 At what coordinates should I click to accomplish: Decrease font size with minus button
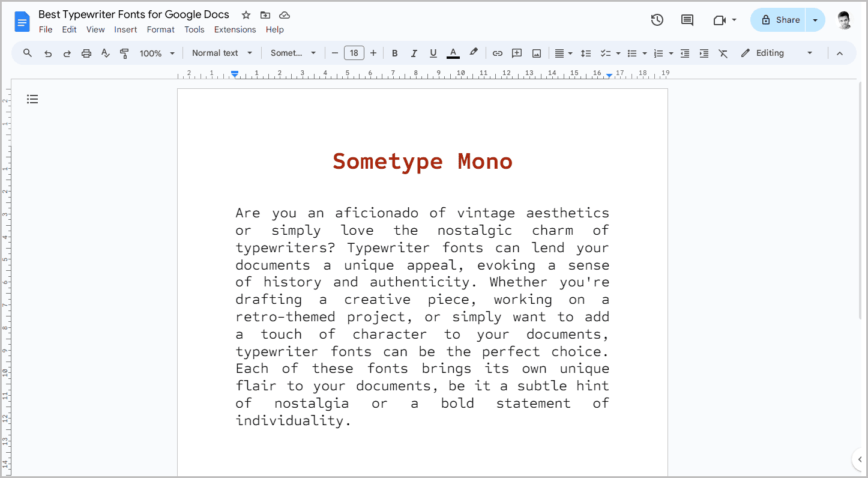[x=335, y=53]
